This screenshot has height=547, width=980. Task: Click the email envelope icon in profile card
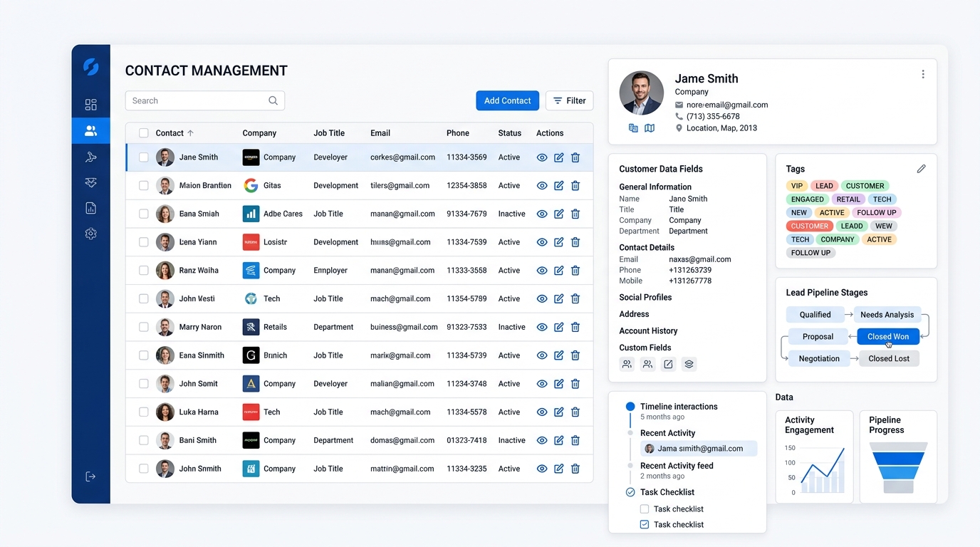point(679,105)
